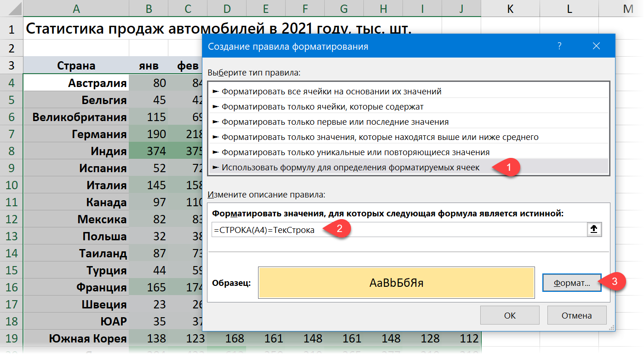Image resolution: width=644 pixels, height=354 pixels.
Task: Select 'Форматировать только ячейки, которые содержат'
Action: [x=322, y=106]
